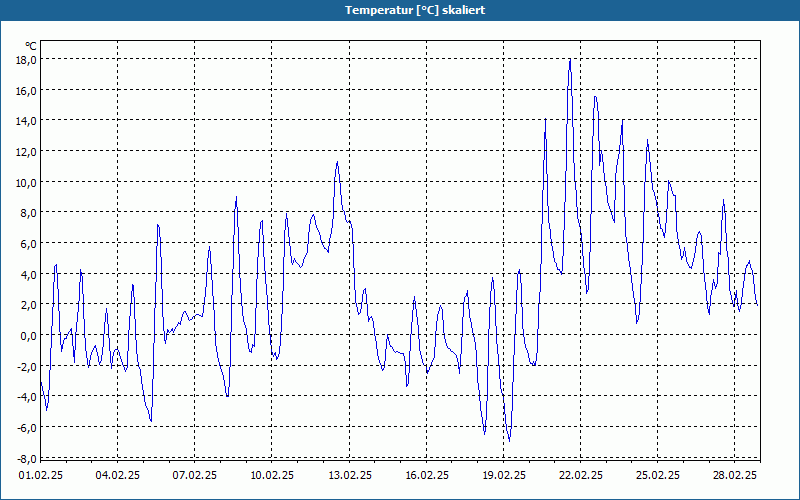The height and width of the screenshot is (500, 800).
Task: Select the 16.02.25 date label
Action: pyautogui.click(x=427, y=475)
